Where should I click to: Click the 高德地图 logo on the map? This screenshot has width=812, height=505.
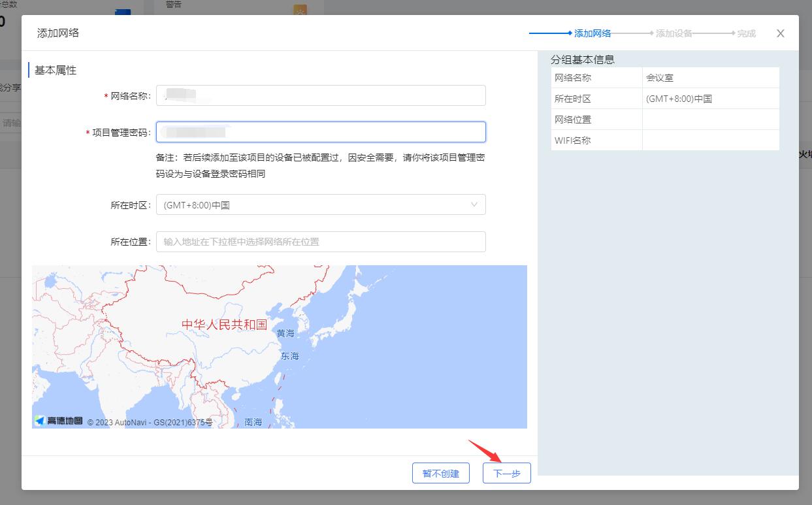click(59, 421)
